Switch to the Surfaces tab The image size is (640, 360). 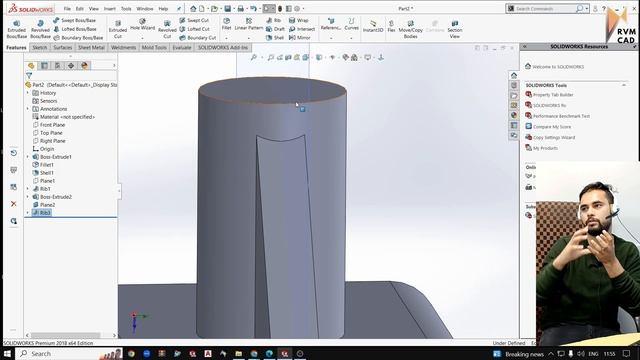coord(62,48)
